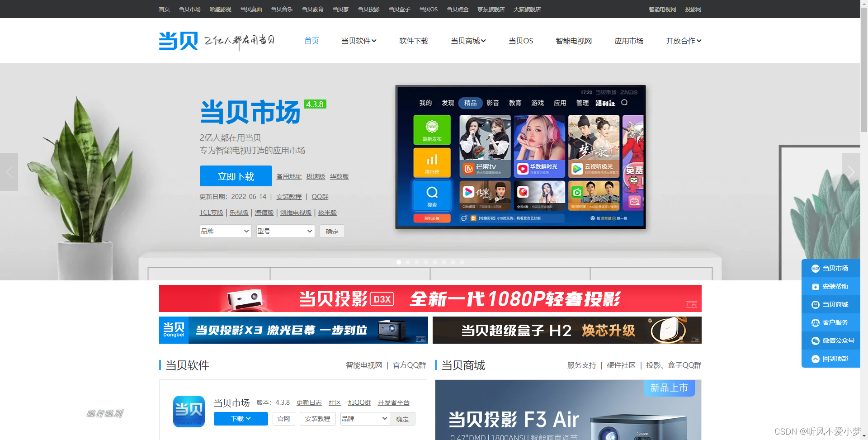Open 当贝商城 in floating sidebar
The image size is (868, 440).
click(x=830, y=304)
